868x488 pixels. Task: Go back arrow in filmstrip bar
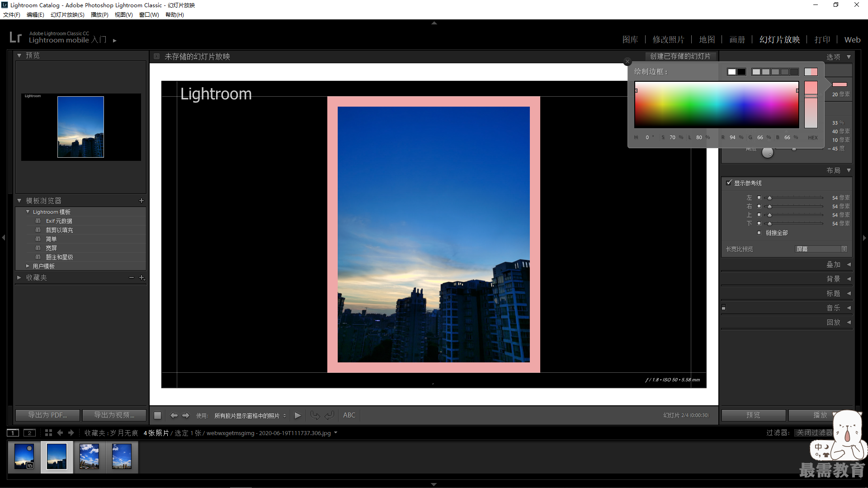(60, 433)
